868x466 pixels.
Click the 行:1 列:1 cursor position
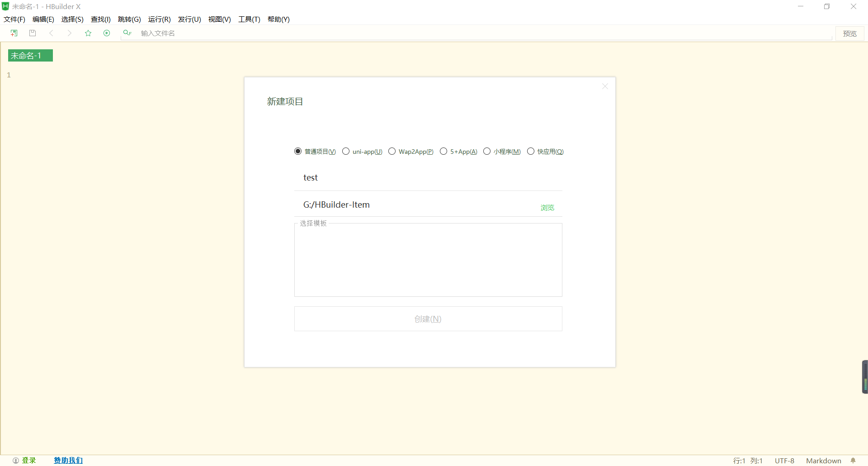(x=748, y=461)
